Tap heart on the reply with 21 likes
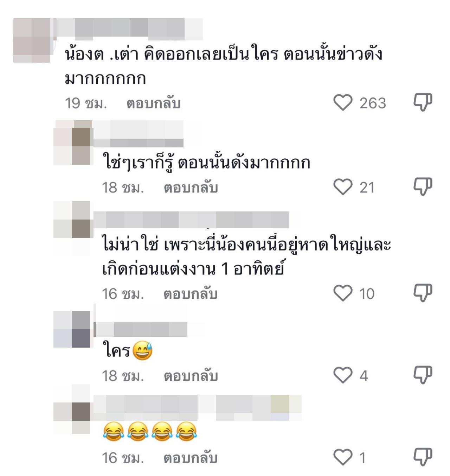The image size is (450, 476). coord(343,187)
